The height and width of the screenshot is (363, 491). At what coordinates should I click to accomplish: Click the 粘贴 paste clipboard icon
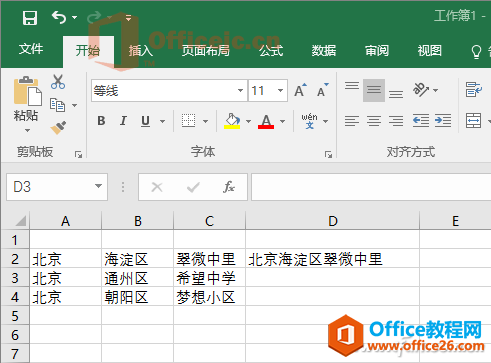[27, 91]
